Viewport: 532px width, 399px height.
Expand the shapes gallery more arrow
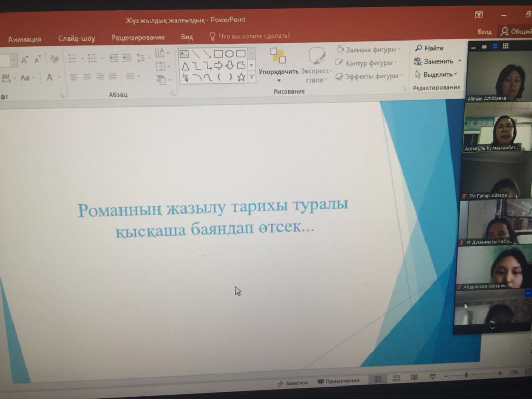[x=252, y=76]
